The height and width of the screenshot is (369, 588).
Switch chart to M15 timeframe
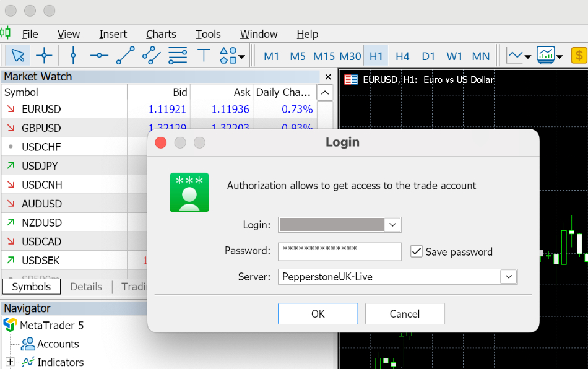324,56
